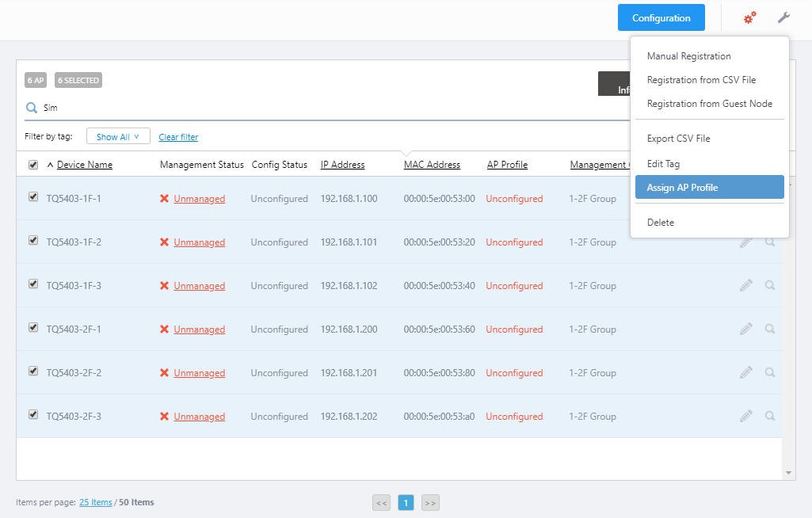Click the blue Configuration button
Screen dimensions: 812x518
(x=661, y=18)
